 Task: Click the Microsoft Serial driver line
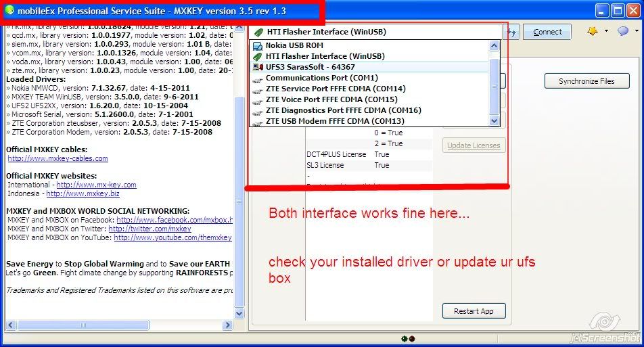[x=100, y=114]
